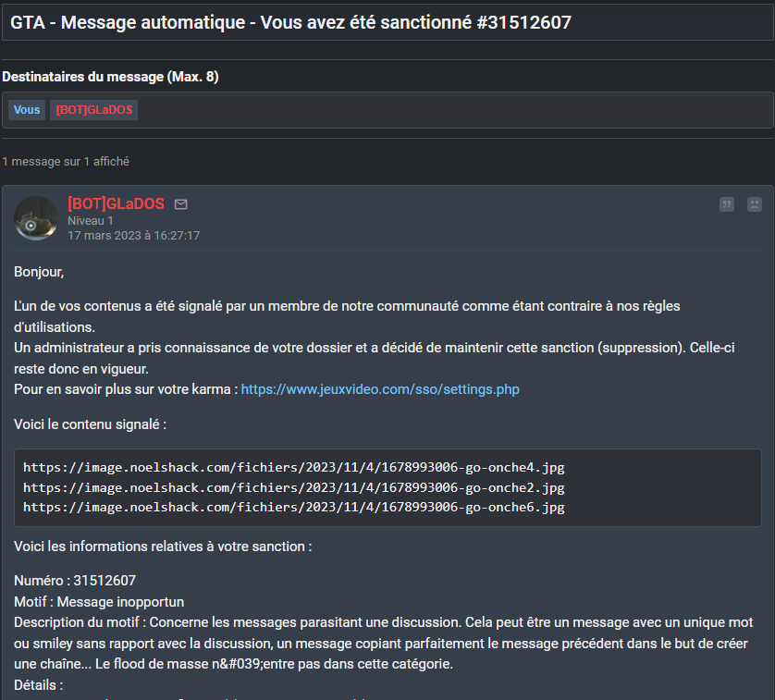This screenshot has width=775, height=700.
Task: Click the '17 mars 2023 à 16:27:17' timestamp
Action: point(133,236)
